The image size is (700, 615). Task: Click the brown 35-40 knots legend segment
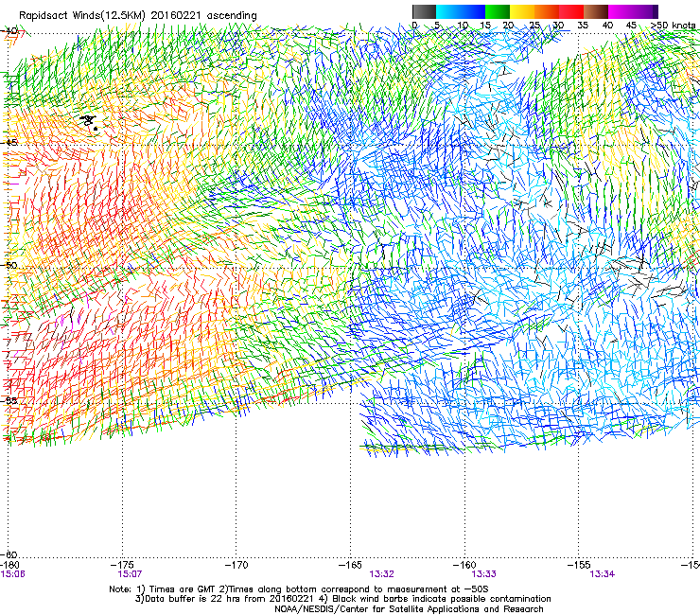tap(596, 11)
